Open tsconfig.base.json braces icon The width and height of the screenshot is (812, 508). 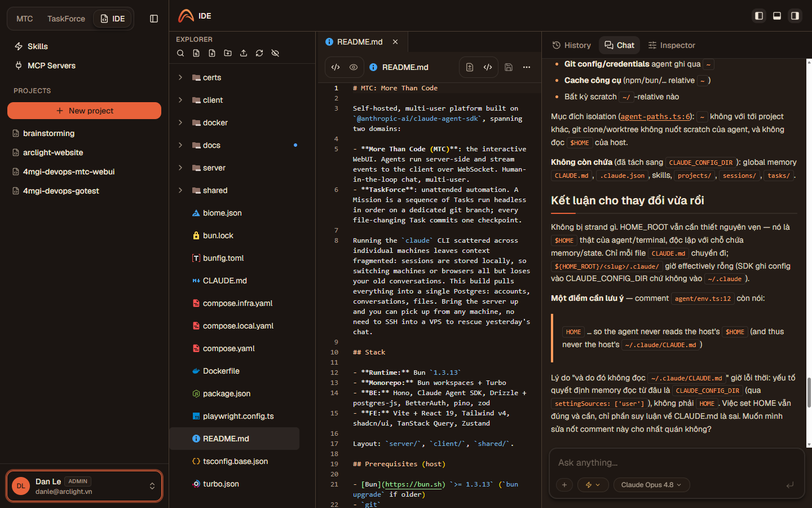(196, 461)
